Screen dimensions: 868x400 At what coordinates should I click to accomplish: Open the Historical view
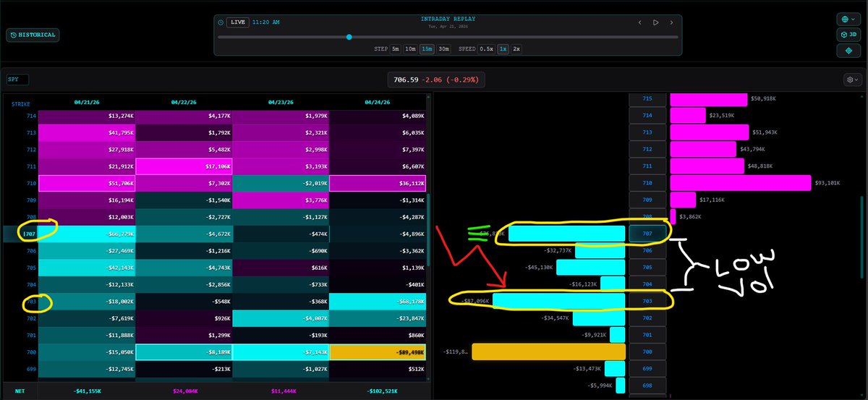click(32, 35)
